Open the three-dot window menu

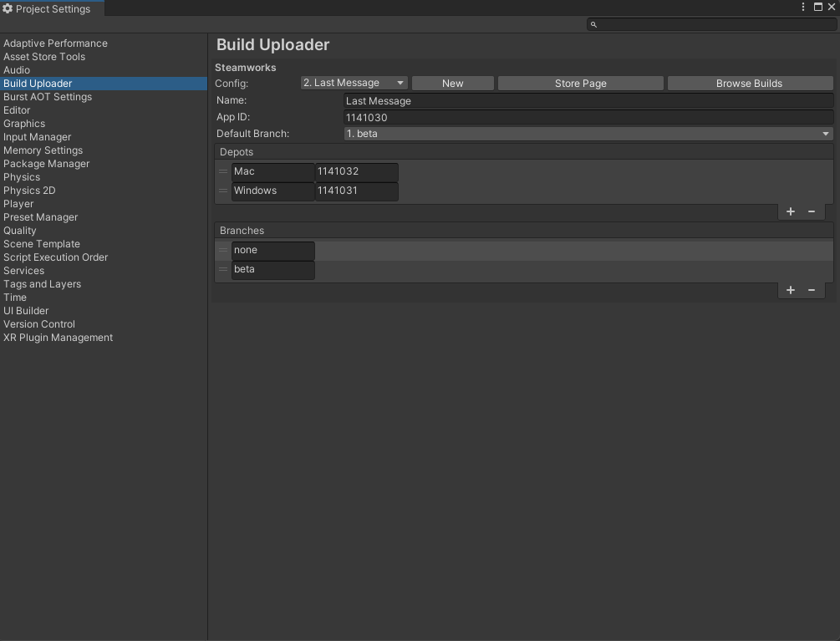[x=802, y=7]
